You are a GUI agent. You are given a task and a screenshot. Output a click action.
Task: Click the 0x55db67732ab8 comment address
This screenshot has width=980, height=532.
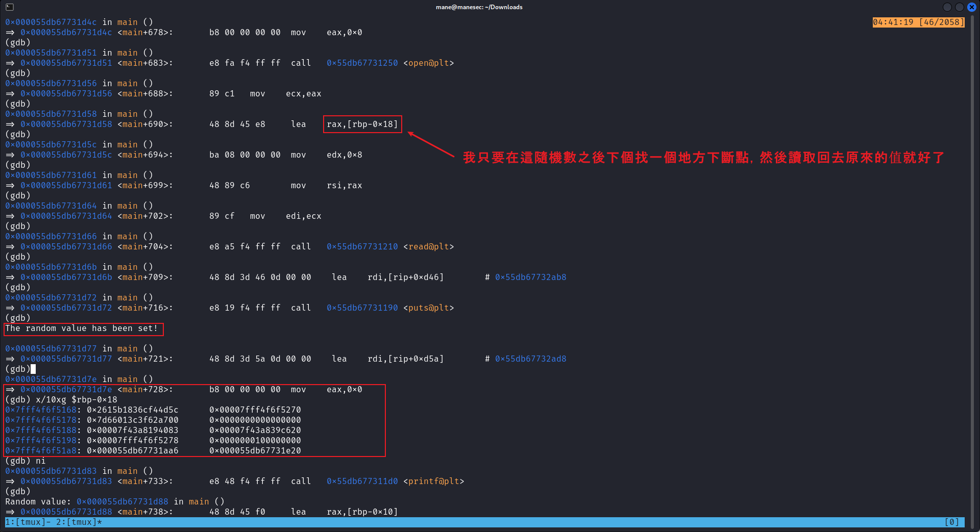[x=531, y=277]
